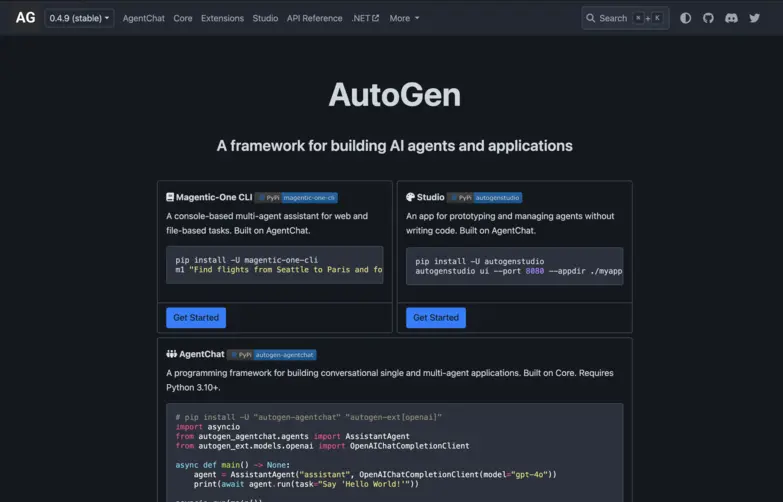Click the "Requires Python 3.10+" description text

390,380
